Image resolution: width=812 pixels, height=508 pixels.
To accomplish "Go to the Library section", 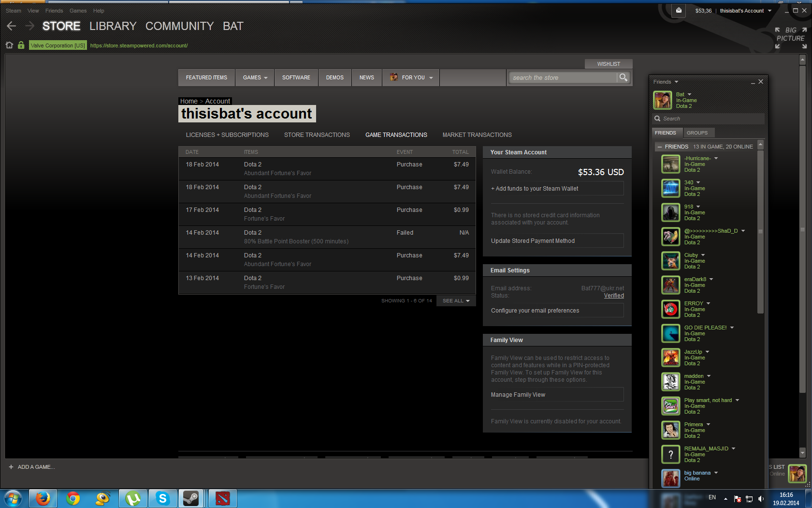I will pyautogui.click(x=113, y=26).
